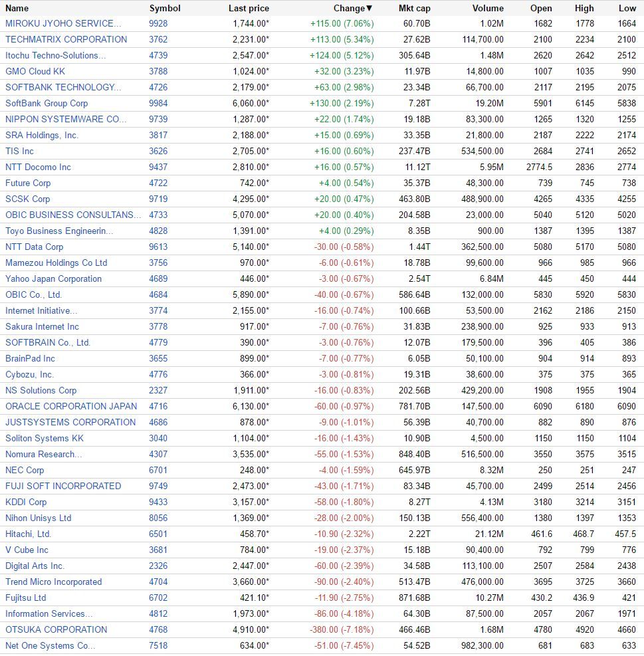
Task: Sort by Low column header
Action: pyautogui.click(x=627, y=8)
